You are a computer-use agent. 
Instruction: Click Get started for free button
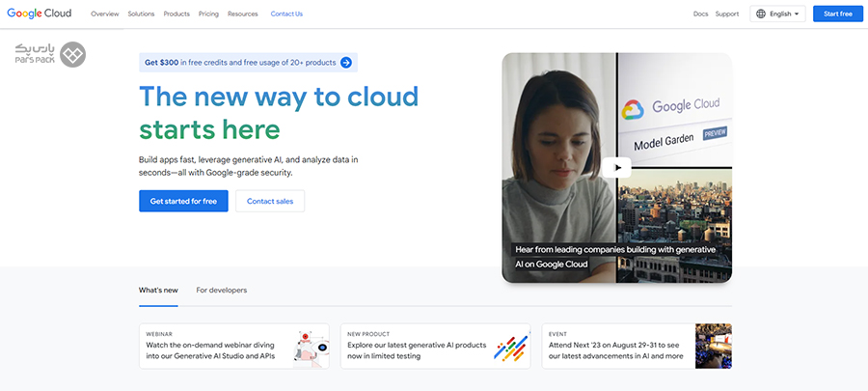pyautogui.click(x=183, y=201)
